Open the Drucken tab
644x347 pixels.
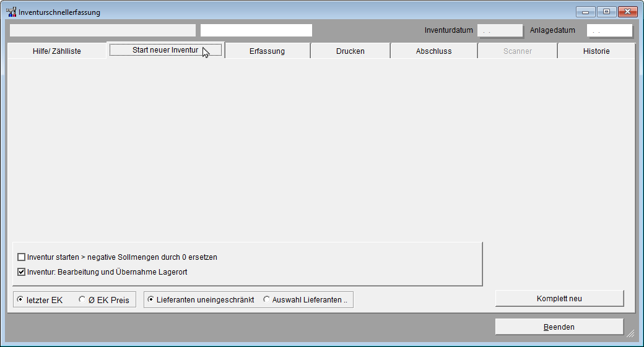350,51
